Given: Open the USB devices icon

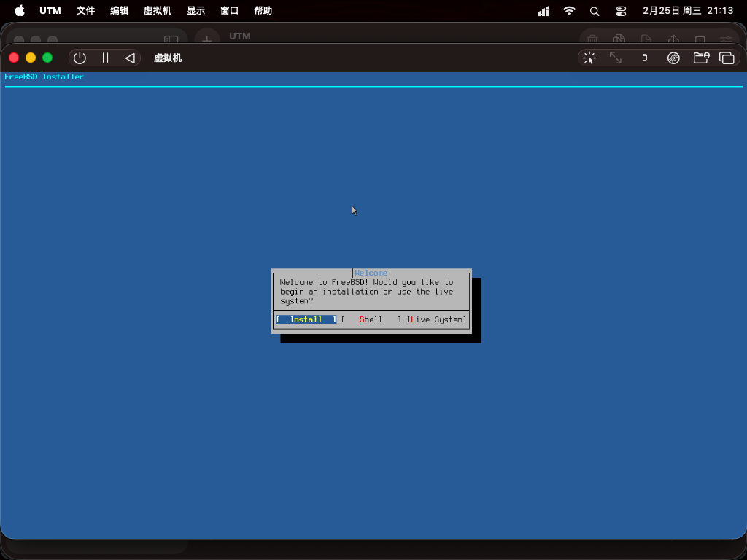Looking at the screenshot, I should point(645,58).
